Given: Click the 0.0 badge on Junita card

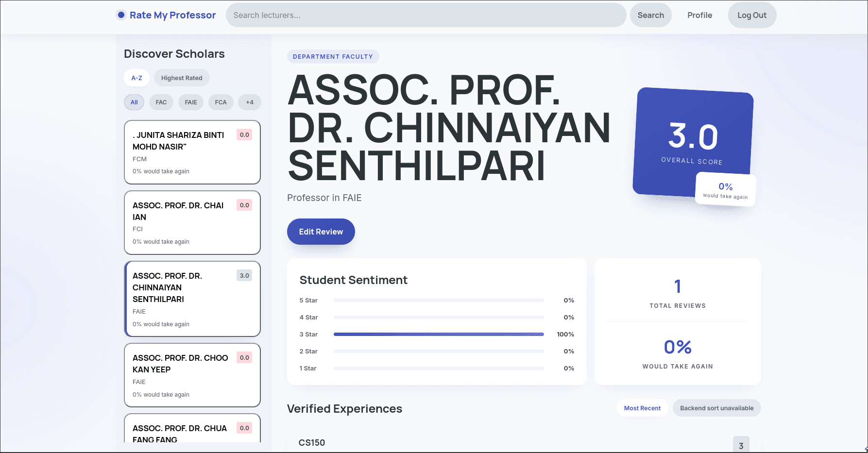Looking at the screenshot, I should (x=244, y=134).
